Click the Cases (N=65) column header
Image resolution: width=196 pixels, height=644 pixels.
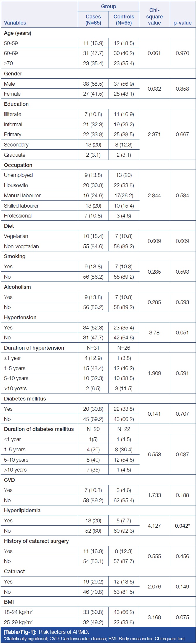coord(93,20)
